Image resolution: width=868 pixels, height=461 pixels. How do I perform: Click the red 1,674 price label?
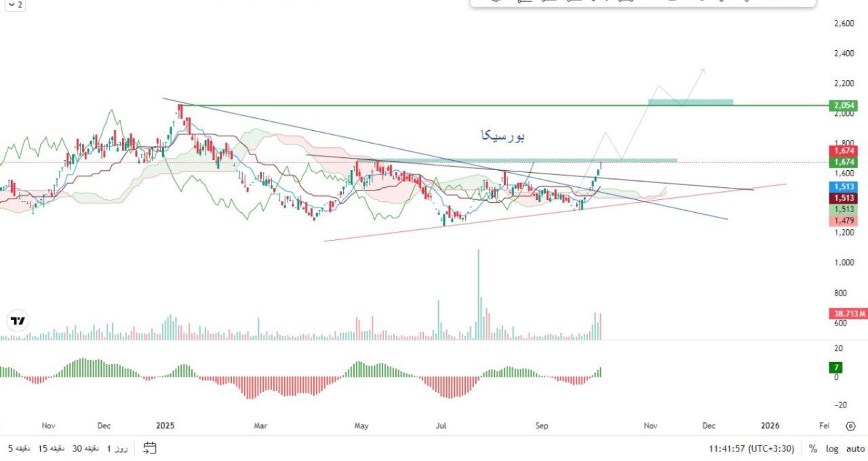coord(843,151)
